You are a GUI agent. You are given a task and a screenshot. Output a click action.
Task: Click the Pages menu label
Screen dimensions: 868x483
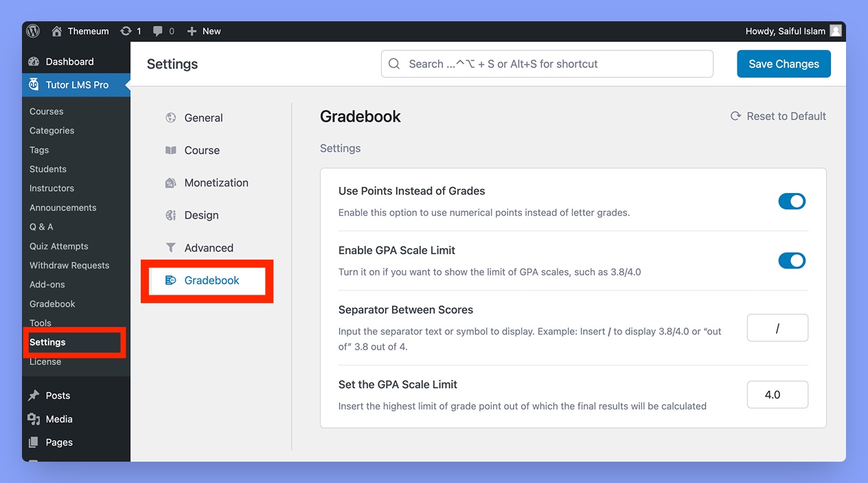[x=59, y=442]
